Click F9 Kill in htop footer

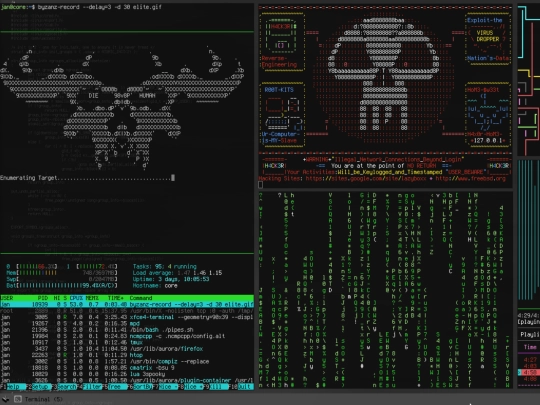(x=215, y=387)
